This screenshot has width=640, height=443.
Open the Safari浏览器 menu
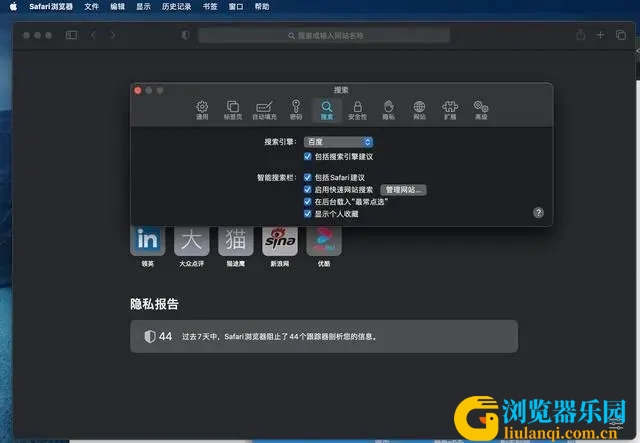pyautogui.click(x=51, y=7)
